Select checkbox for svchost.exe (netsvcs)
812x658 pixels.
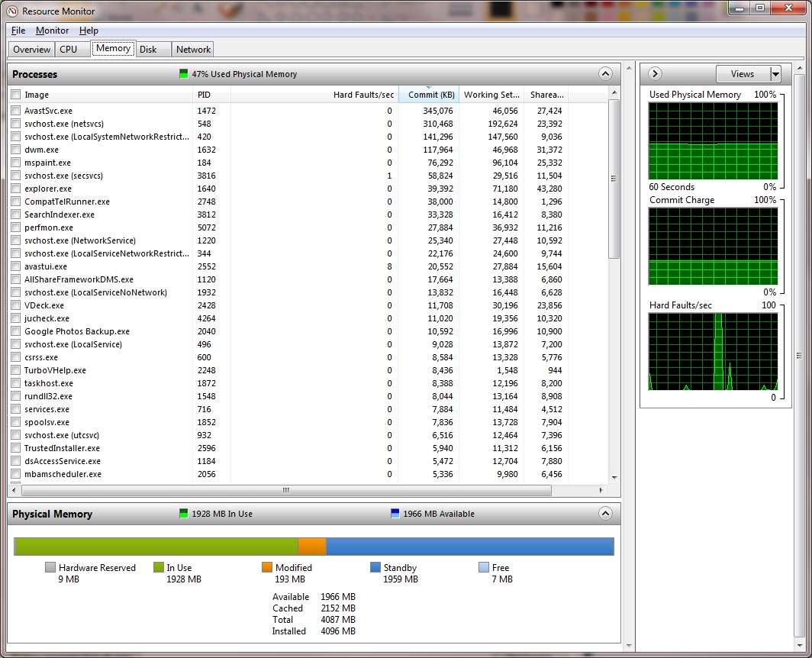click(x=16, y=124)
